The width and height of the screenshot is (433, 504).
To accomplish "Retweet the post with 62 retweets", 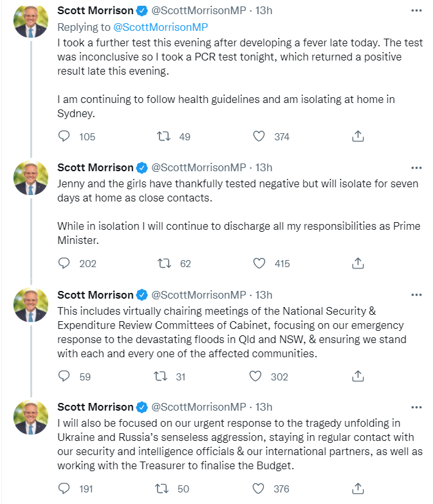I will pyautogui.click(x=164, y=263).
